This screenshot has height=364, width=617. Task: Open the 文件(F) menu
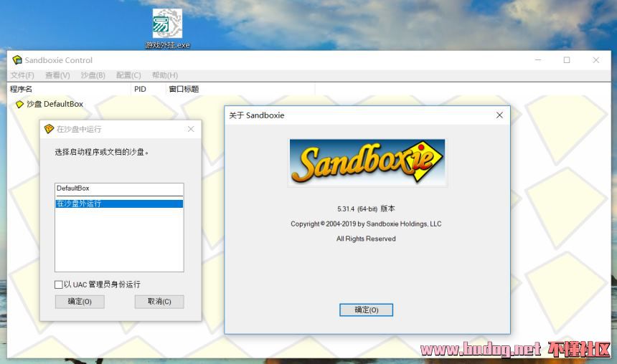(x=22, y=75)
